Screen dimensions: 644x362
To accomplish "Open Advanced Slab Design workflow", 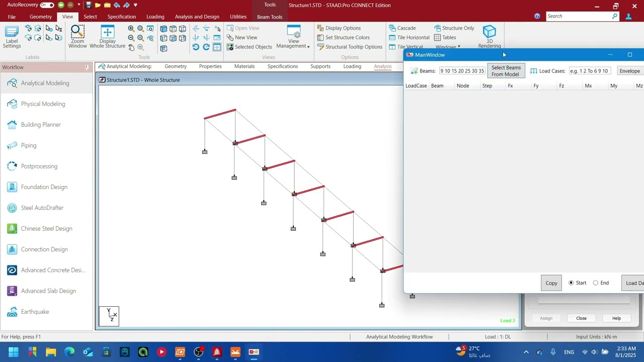I will click(x=46, y=291).
